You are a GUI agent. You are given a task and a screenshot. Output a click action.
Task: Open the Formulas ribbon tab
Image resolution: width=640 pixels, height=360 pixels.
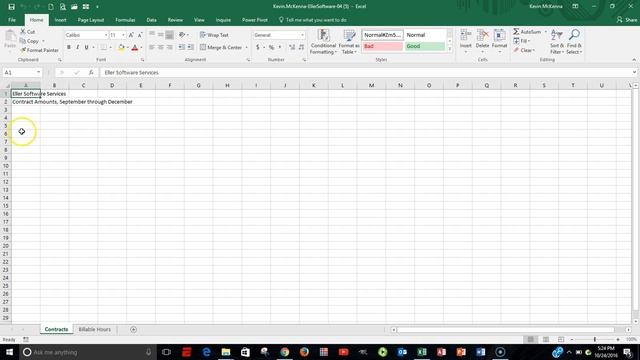click(x=125, y=20)
